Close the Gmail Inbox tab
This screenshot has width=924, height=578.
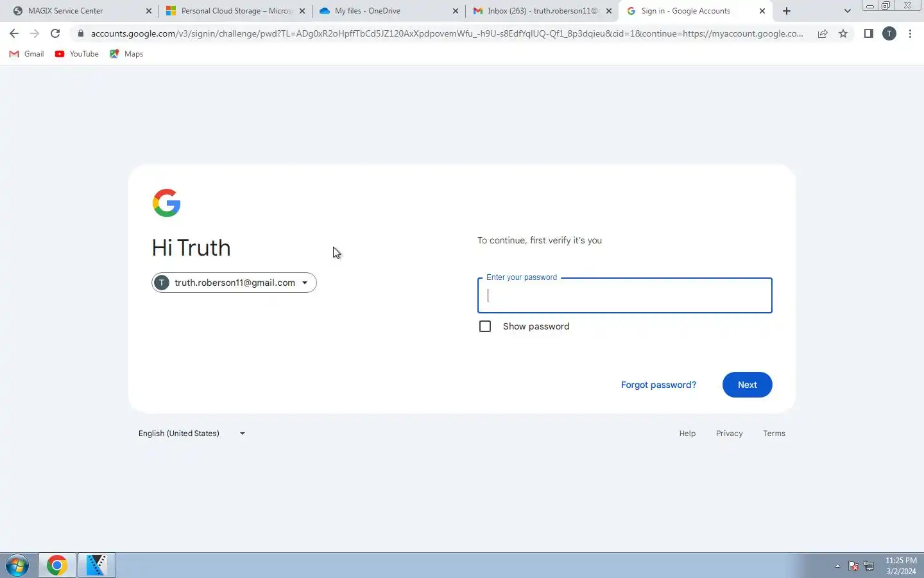point(609,11)
